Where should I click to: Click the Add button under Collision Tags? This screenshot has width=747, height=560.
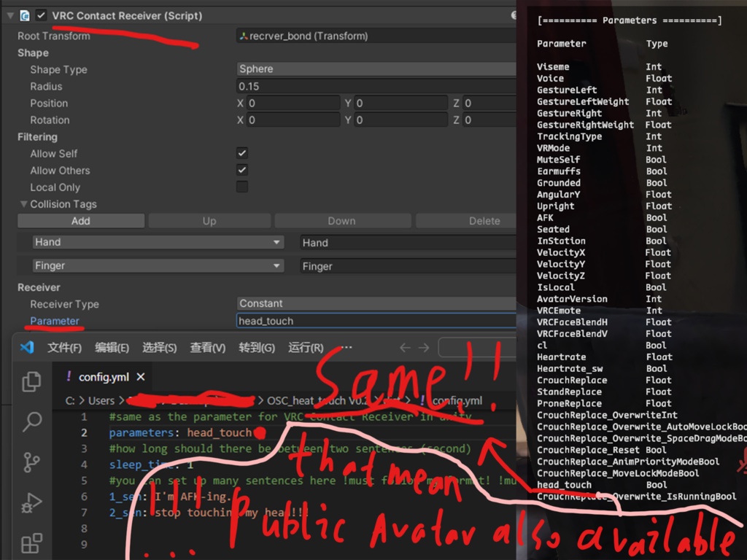coord(80,220)
